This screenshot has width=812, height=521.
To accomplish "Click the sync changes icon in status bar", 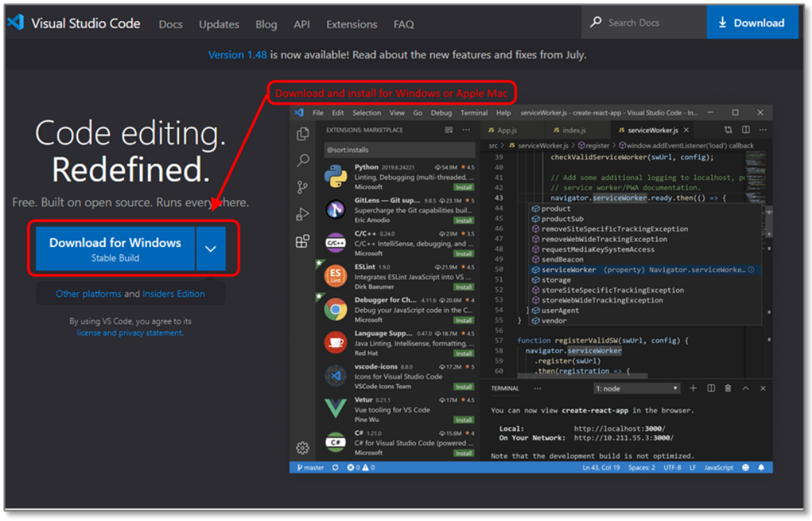I will (335, 467).
